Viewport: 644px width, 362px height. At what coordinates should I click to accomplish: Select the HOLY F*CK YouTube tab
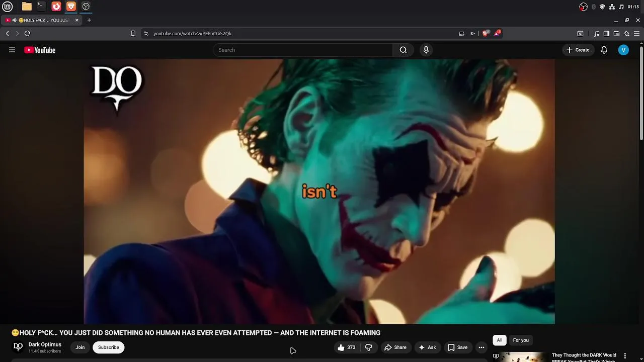[43, 20]
